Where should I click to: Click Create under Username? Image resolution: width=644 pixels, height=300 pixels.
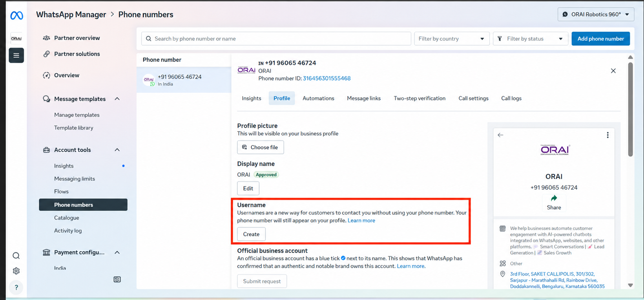251,234
